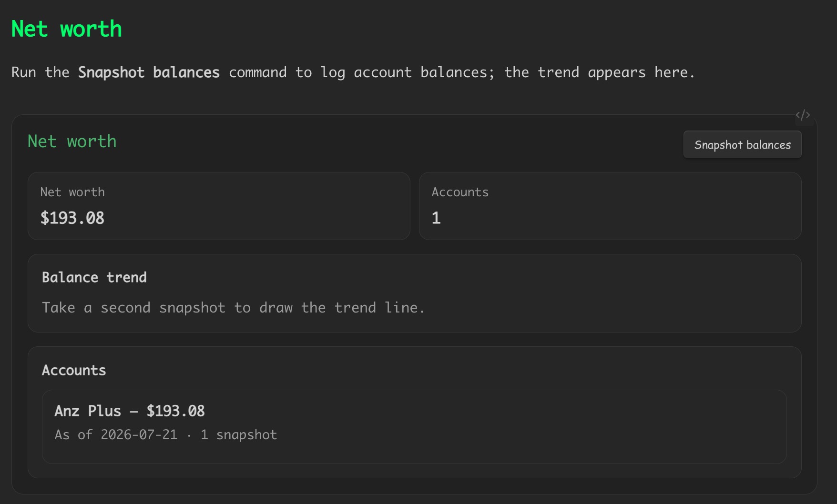
Task: Click the second snapshot hint text
Action: coord(233,308)
